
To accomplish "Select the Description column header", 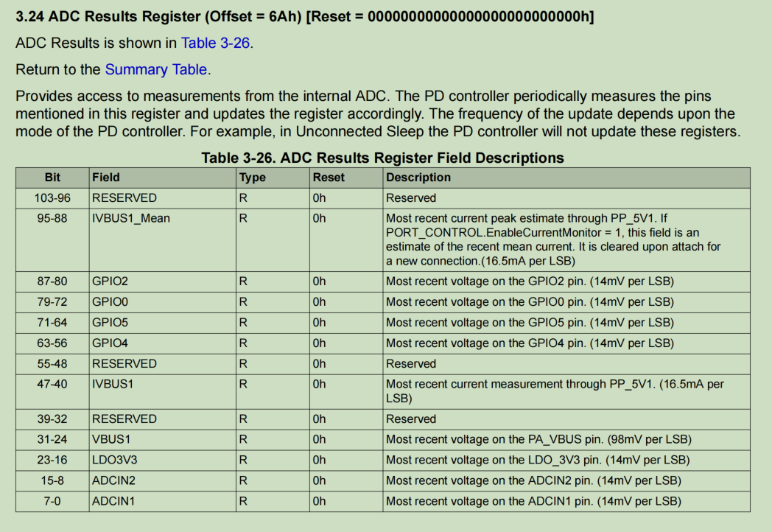I will 566,178.
